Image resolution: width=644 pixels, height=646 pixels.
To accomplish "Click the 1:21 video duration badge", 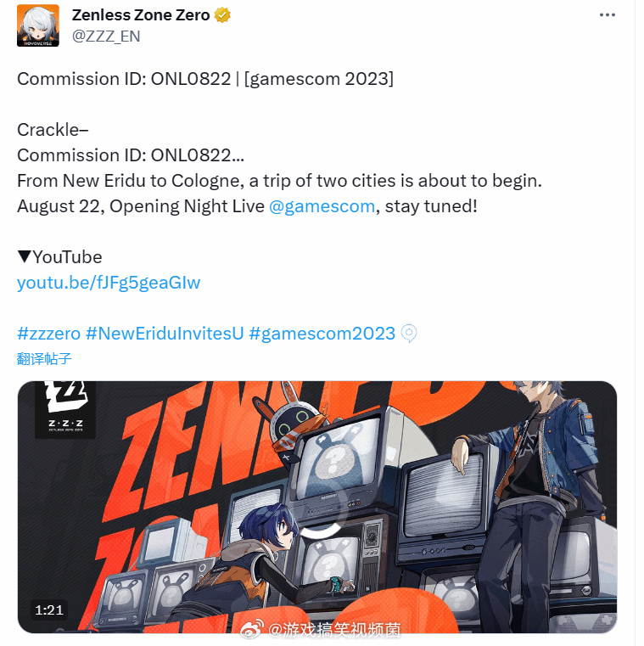I will pos(49,609).
